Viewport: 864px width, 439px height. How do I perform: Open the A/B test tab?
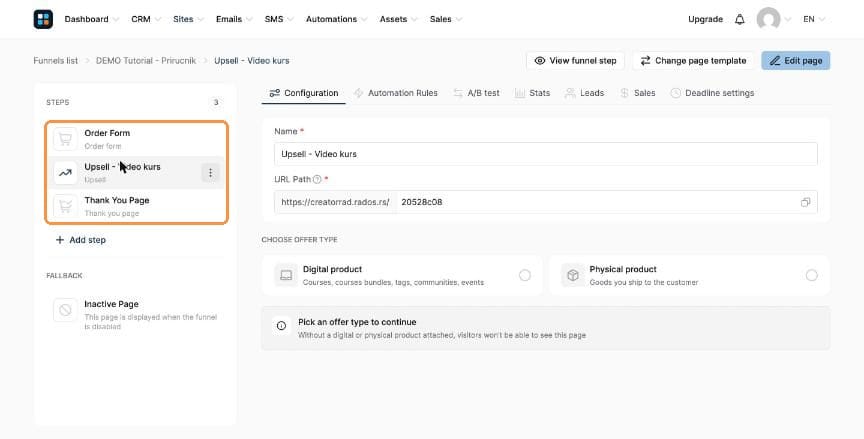pyautogui.click(x=476, y=93)
